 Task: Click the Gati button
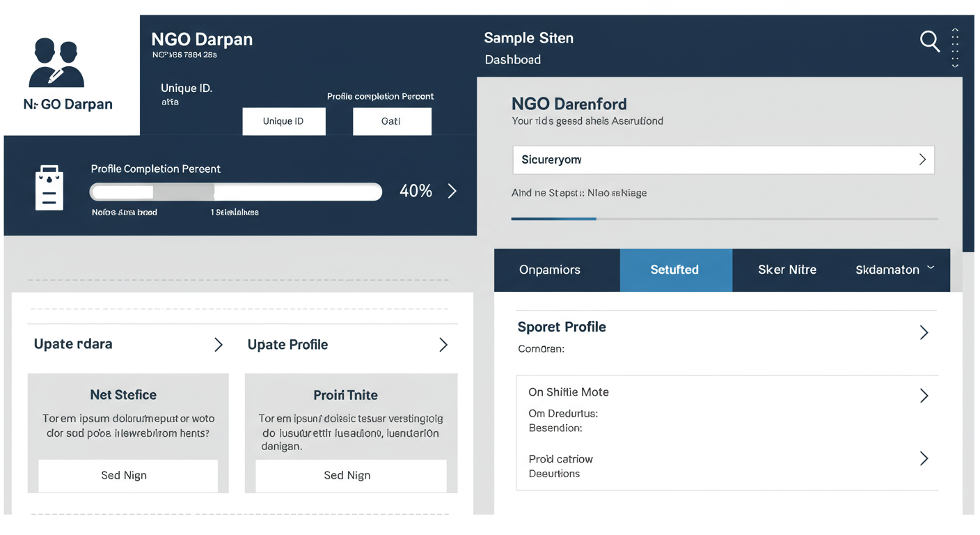392,121
